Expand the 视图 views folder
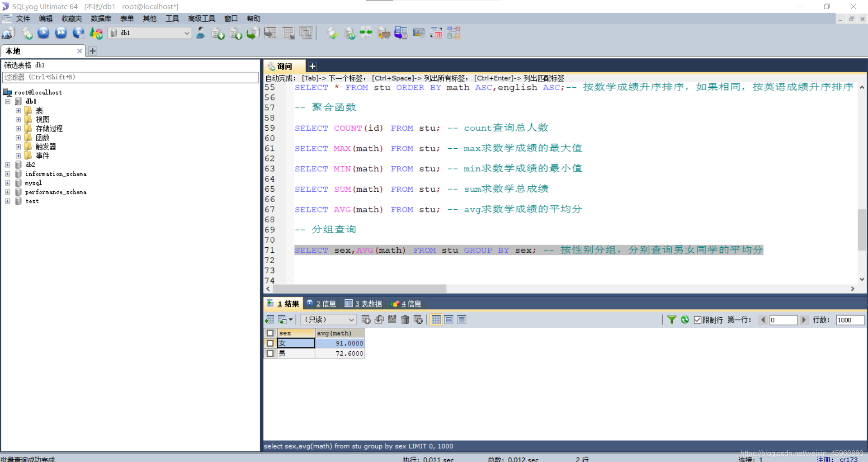The width and height of the screenshot is (868, 462). [x=19, y=119]
